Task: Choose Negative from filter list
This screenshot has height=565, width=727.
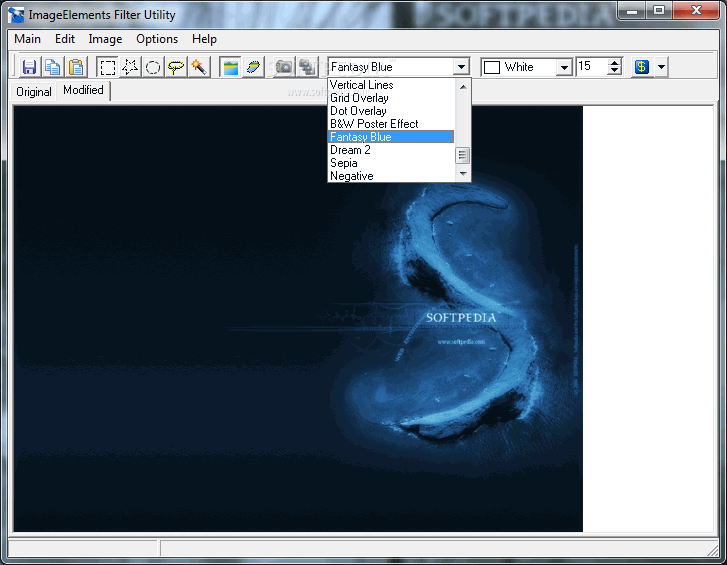Action: pos(392,176)
